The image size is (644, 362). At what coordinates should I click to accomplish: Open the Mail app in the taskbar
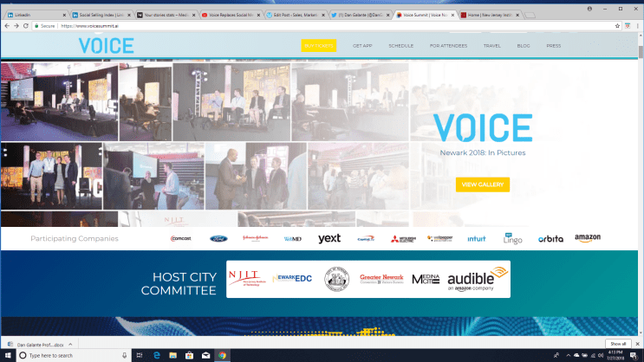206,355
